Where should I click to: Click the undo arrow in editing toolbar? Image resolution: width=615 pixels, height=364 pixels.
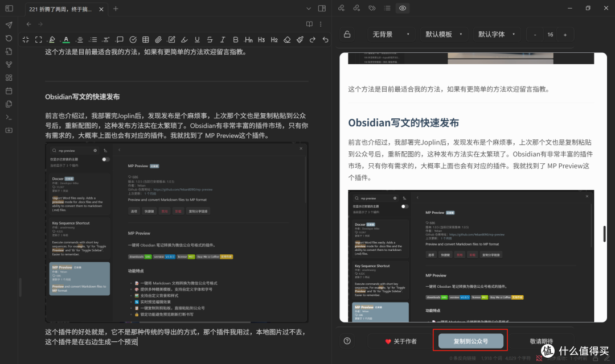pos(325,40)
